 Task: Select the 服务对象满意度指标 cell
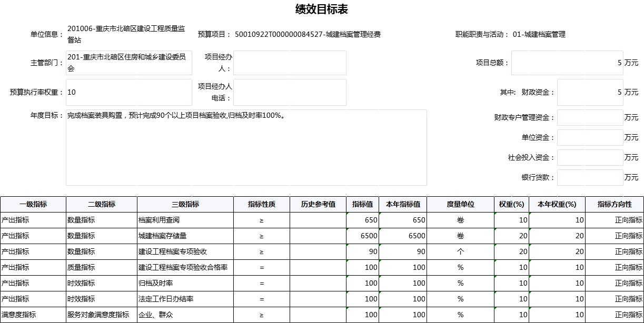pyautogui.click(x=102, y=315)
